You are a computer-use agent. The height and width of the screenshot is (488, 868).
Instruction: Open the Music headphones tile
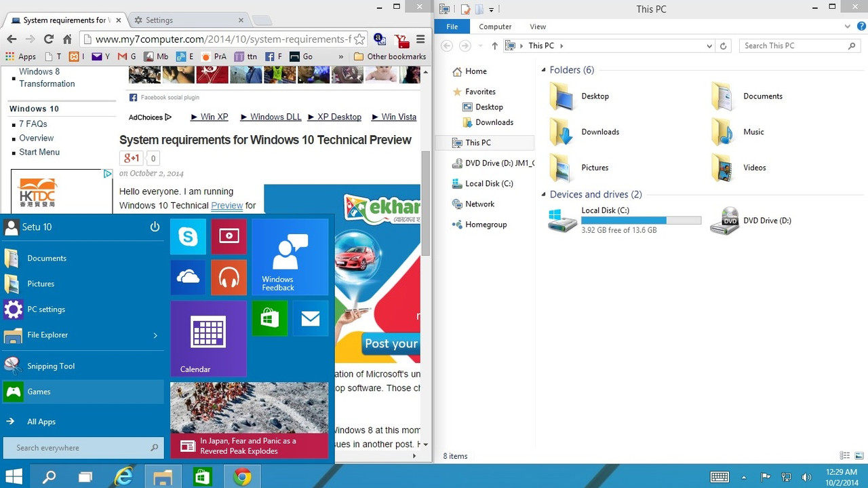229,278
